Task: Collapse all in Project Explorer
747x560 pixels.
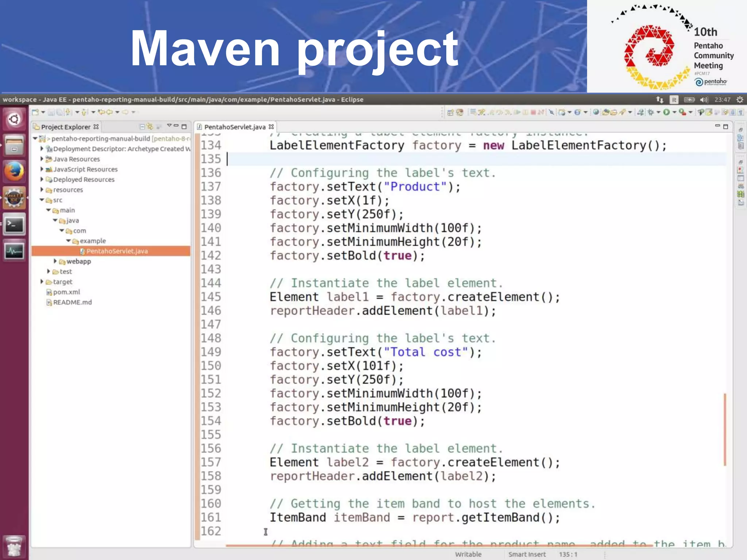Action: pyautogui.click(x=142, y=127)
